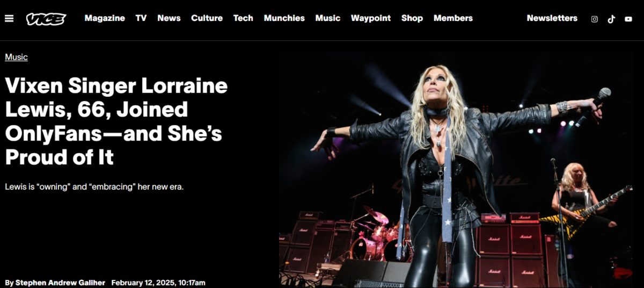Open Waypoint section
644x288 pixels.
pyautogui.click(x=371, y=18)
